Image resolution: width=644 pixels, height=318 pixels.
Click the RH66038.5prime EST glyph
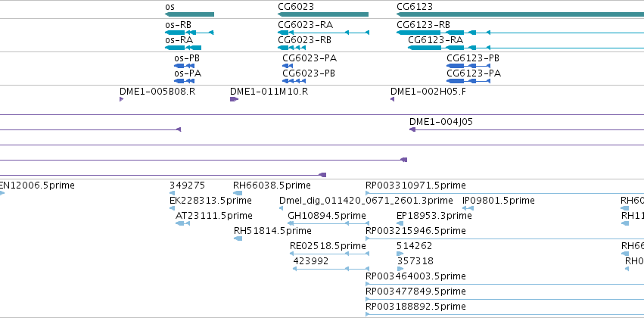tap(238, 193)
